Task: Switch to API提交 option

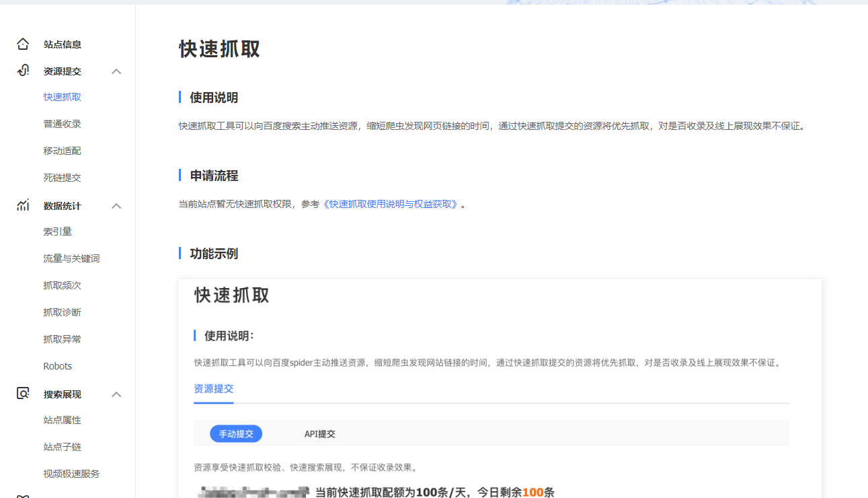Action: (x=320, y=434)
